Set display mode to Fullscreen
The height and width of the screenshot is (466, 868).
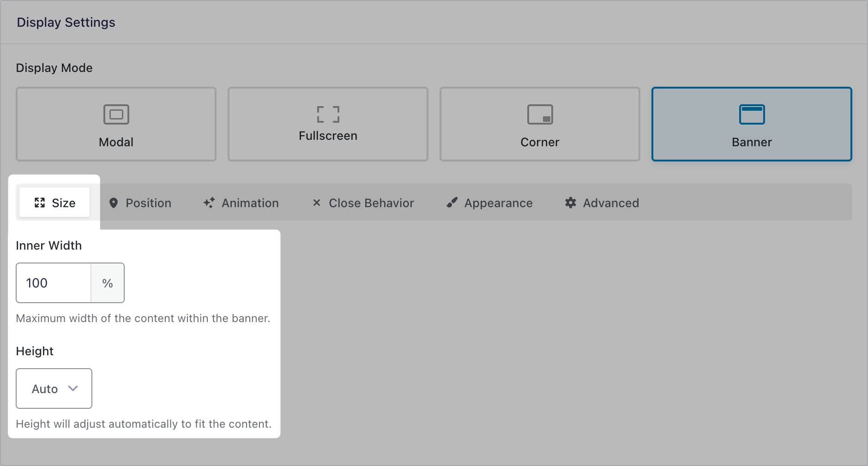[x=328, y=124]
